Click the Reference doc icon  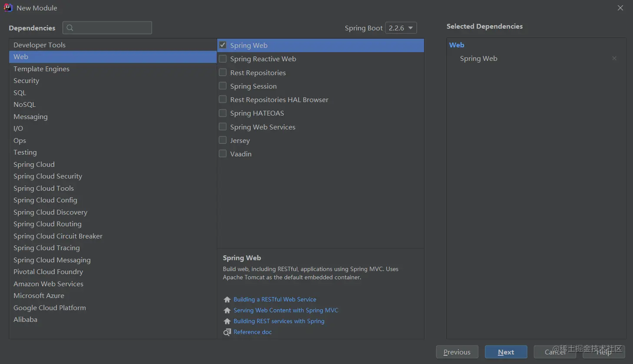click(x=227, y=332)
